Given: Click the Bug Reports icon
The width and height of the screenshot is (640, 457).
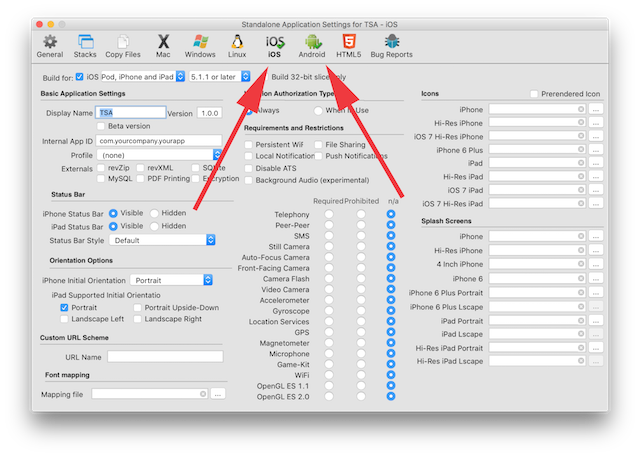Looking at the screenshot, I should pos(392,46).
